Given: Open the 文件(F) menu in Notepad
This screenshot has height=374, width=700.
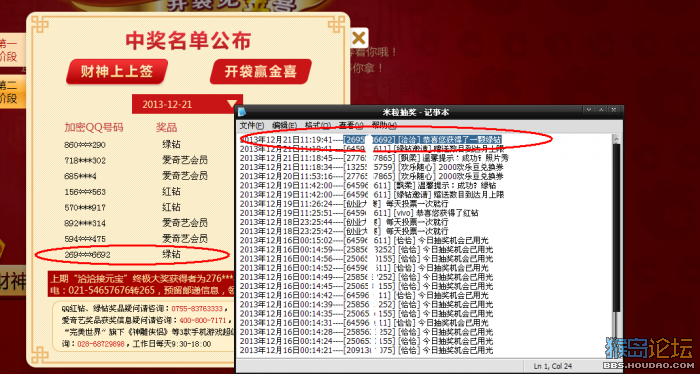Looking at the screenshot, I should (x=252, y=125).
